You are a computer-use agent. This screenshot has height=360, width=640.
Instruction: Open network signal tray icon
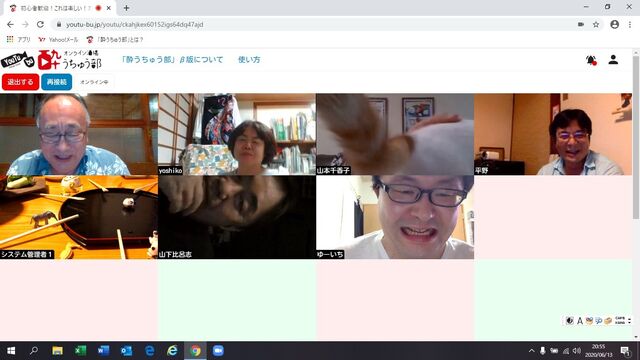(x=566, y=351)
